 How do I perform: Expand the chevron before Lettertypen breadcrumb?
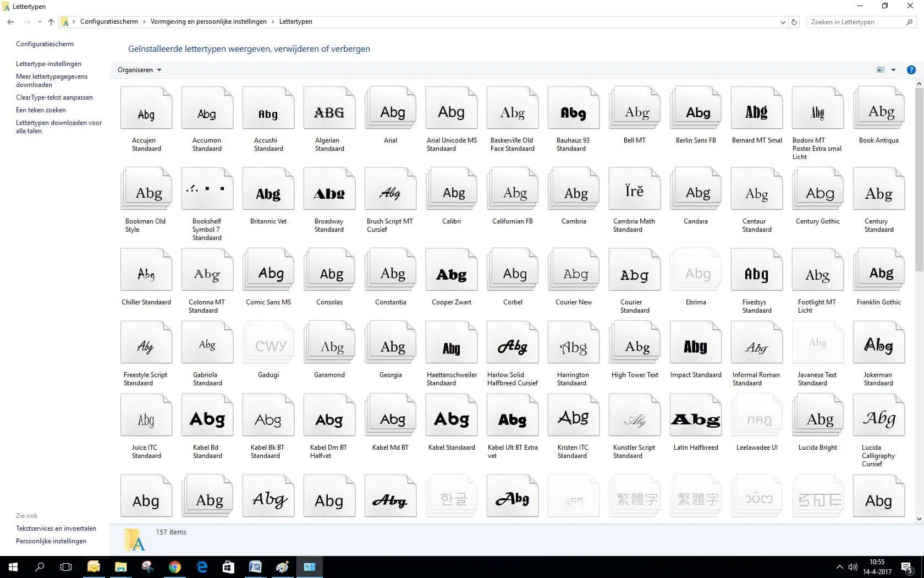[x=273, y=22]
